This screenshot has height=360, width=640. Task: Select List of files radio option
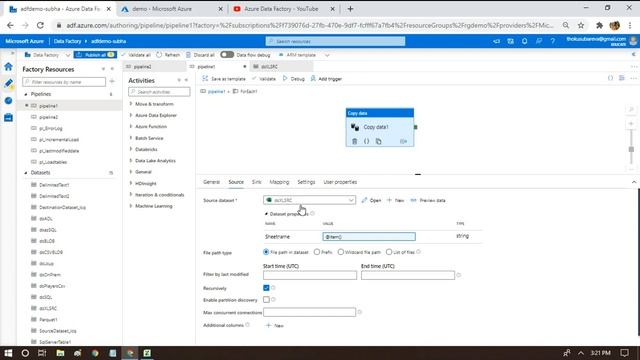click(389, 252)
